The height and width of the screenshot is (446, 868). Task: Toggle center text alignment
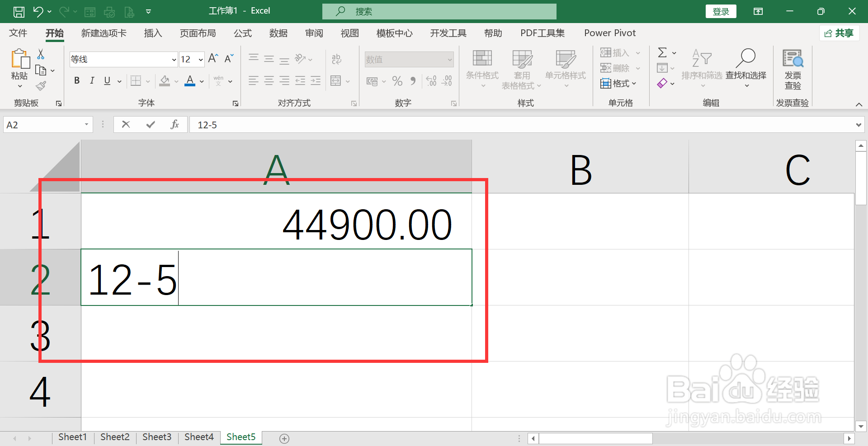269,81
